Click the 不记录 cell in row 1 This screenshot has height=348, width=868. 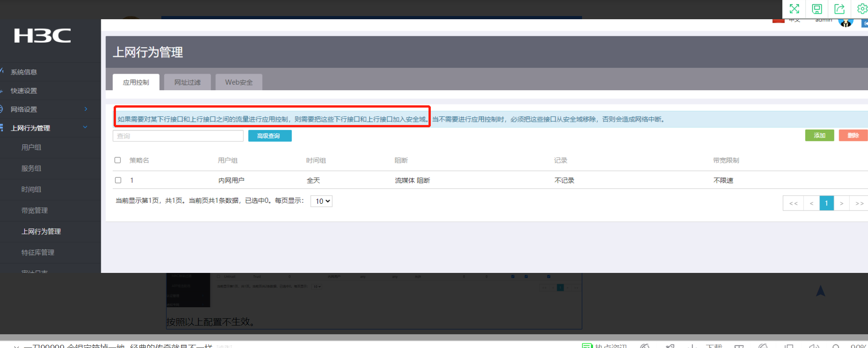pyautogui.click(x=564, y=180)
